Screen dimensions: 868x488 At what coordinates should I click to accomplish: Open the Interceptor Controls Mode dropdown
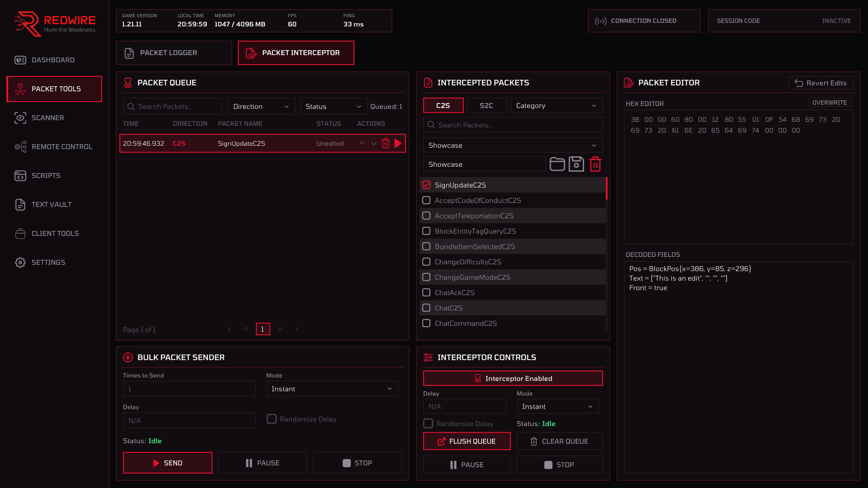(x=558, y=407)
